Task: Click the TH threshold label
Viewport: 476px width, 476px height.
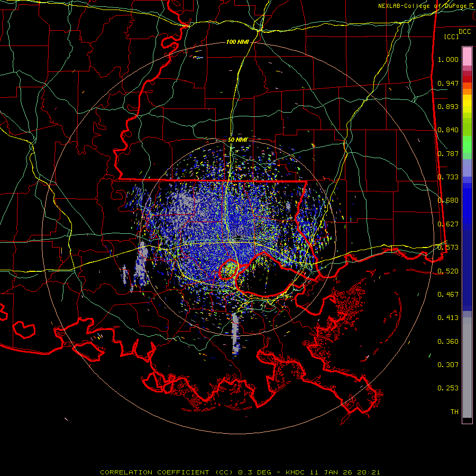Action: pyautogui.click(x=454, y=411)
